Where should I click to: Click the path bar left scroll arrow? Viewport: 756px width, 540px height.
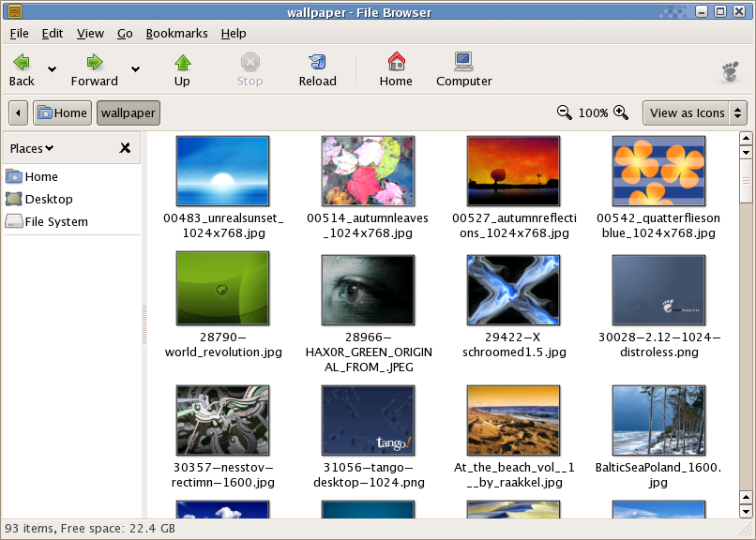coord(19,112)
